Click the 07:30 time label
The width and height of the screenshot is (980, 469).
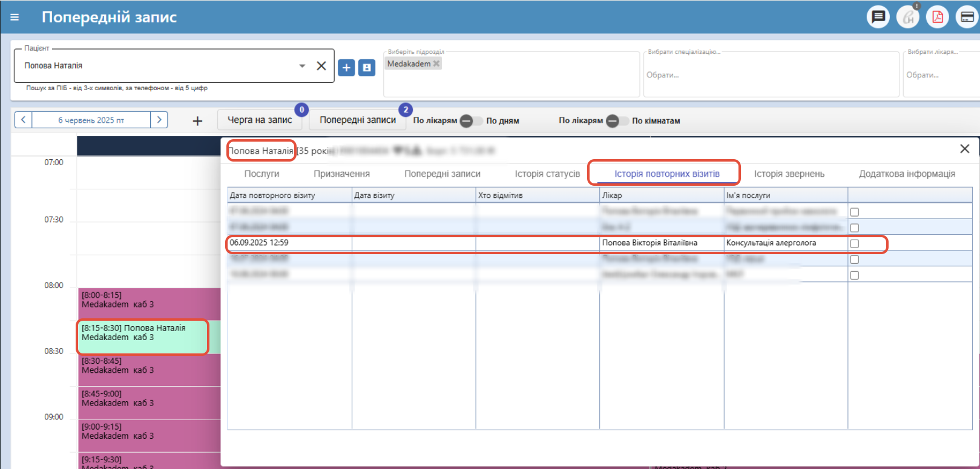53,220
